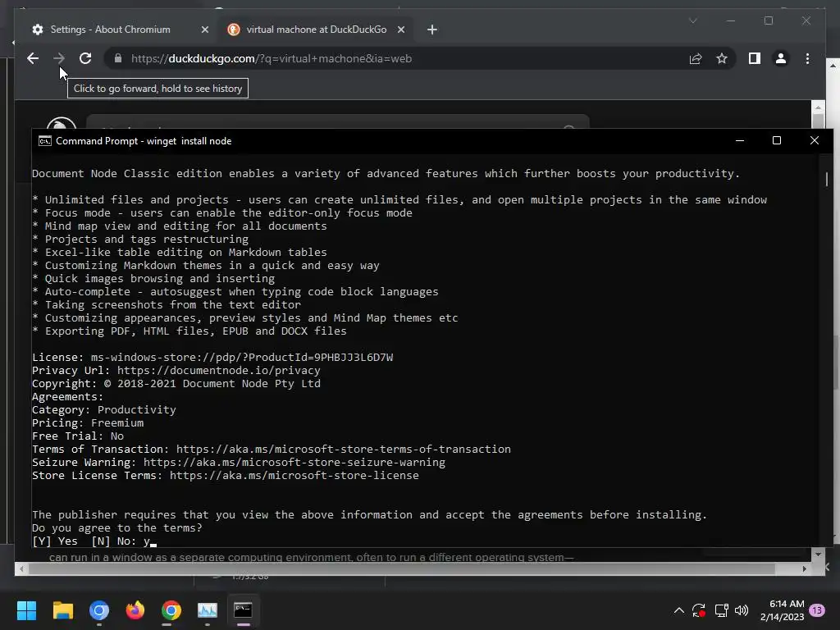
Task: Click the forward navigation arrow
Action: pos(59,58)
